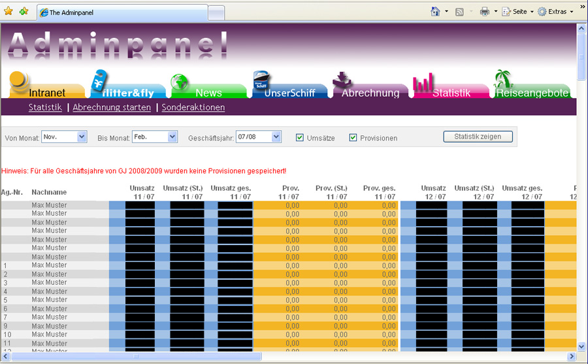
Task: Click Umsatz (St.) 12/07 column header
Action: 474,192
